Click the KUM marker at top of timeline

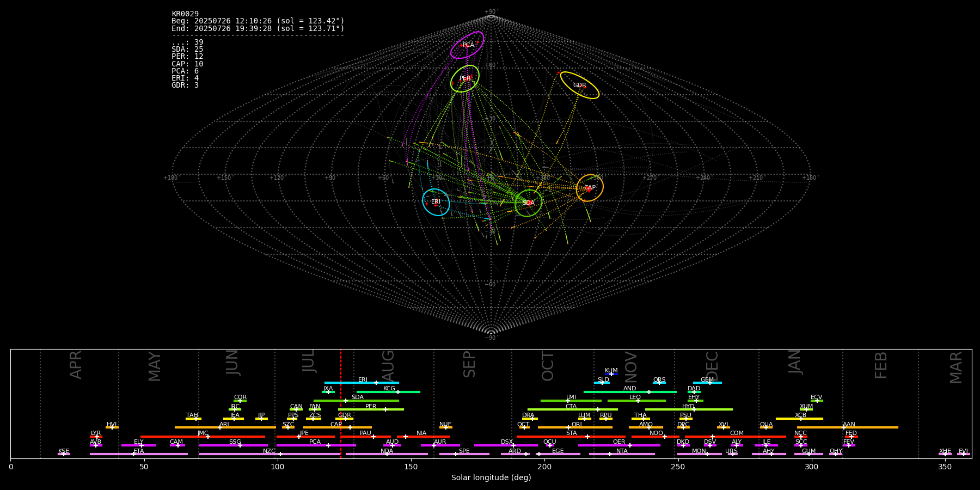tap(611, 374)
